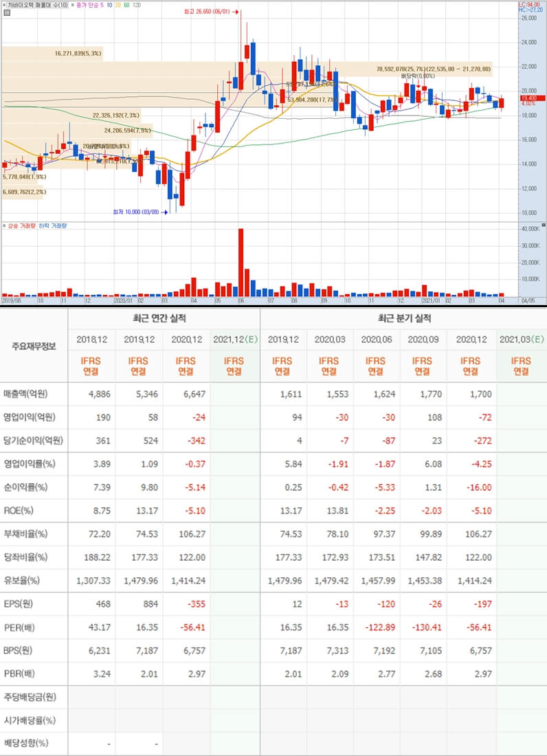547x756 pixels.
Task: Toggle the 20-day moving average legend
Action: coord(118,5)
